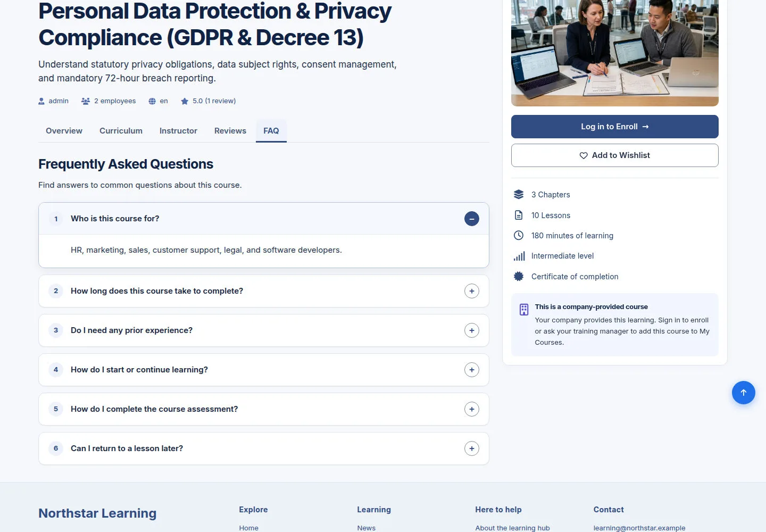Click the FAQ answer listing HR, marketing, sales
This screenshot has height=532, width=766.
206,250
